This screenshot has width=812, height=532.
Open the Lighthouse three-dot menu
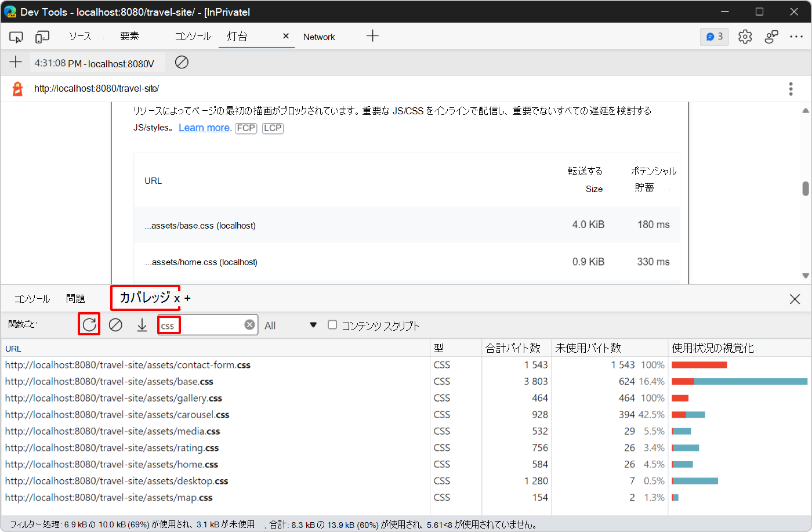click(x=791, y=89)
